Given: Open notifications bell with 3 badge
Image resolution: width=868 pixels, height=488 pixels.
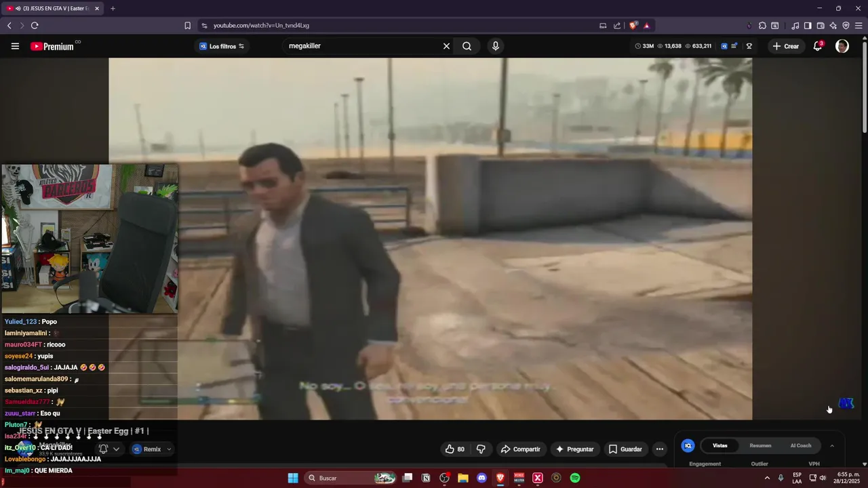Looking at the screenshot, I should coord(818,46).
